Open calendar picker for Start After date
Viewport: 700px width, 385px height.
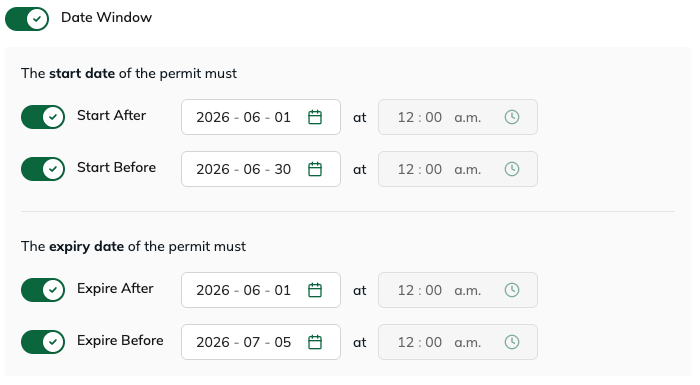pos(315,117)
